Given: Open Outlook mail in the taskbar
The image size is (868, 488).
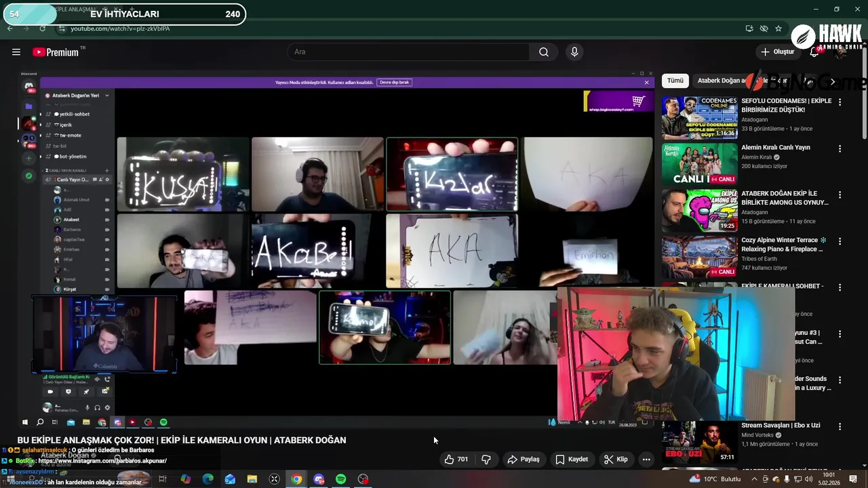Looking at the screenshot, I should (x=230, y=479).
